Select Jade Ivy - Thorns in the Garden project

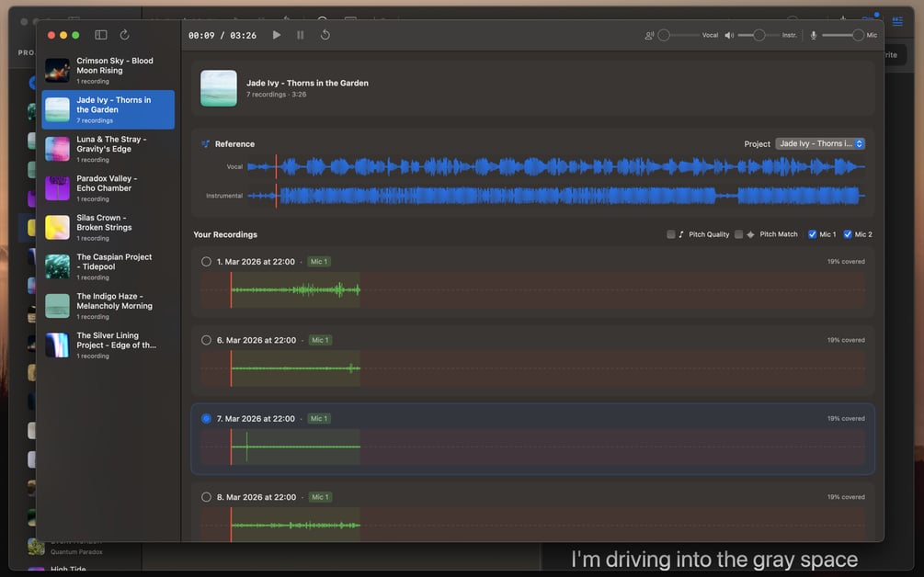pos(108,109)
